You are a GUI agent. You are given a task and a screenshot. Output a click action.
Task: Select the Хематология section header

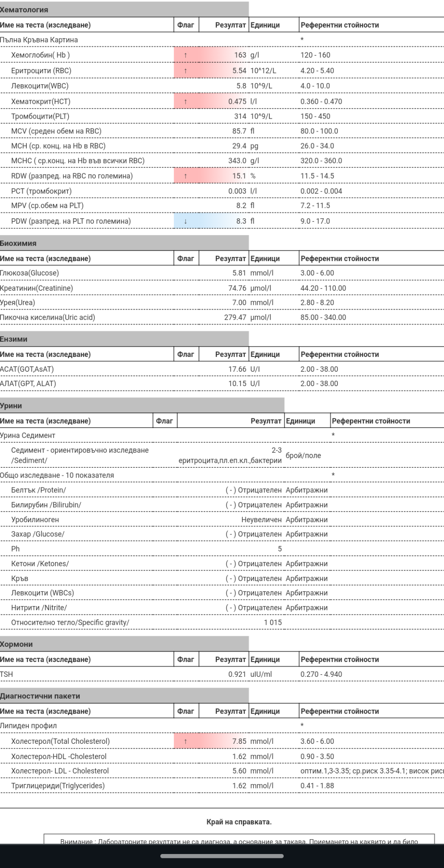point(124,9)
